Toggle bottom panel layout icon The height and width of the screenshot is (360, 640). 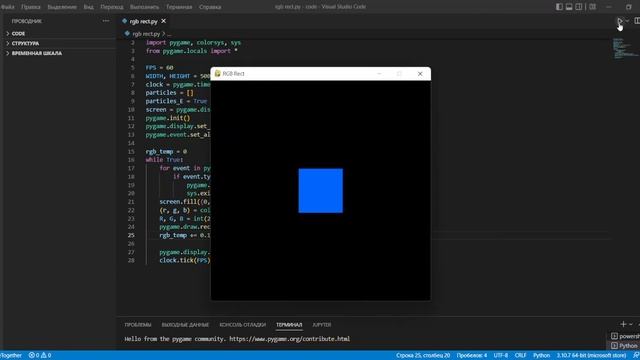click(x=569, y=7)
